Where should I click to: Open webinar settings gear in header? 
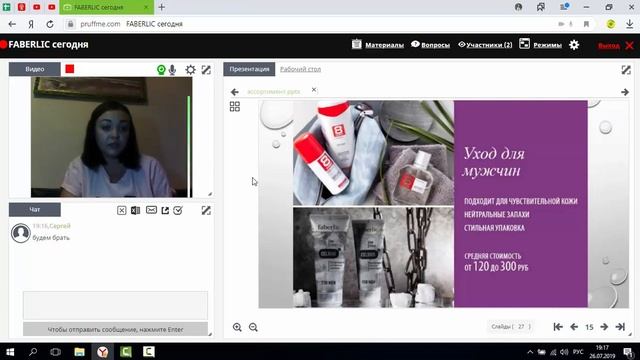click(x=574, y=44)
